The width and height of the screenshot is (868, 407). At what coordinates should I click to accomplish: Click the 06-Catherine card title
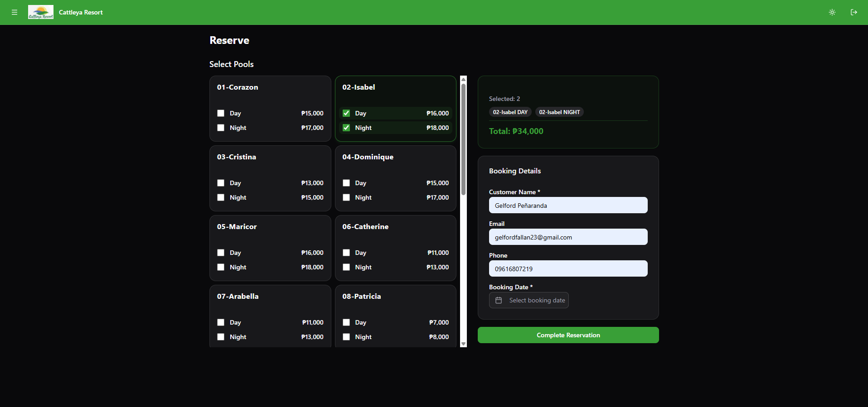tap(365, 226)
